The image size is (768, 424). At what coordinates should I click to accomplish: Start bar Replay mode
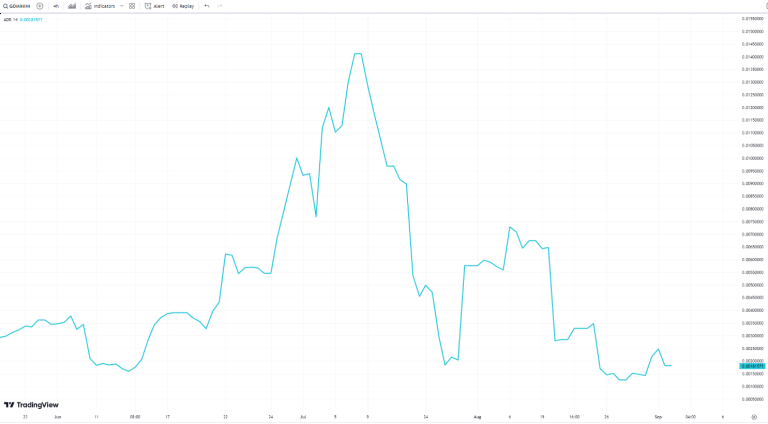click(x=185, y=6)
